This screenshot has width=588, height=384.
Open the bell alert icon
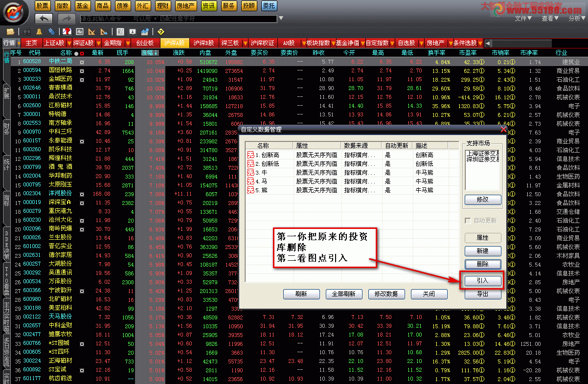click(40, 32)
